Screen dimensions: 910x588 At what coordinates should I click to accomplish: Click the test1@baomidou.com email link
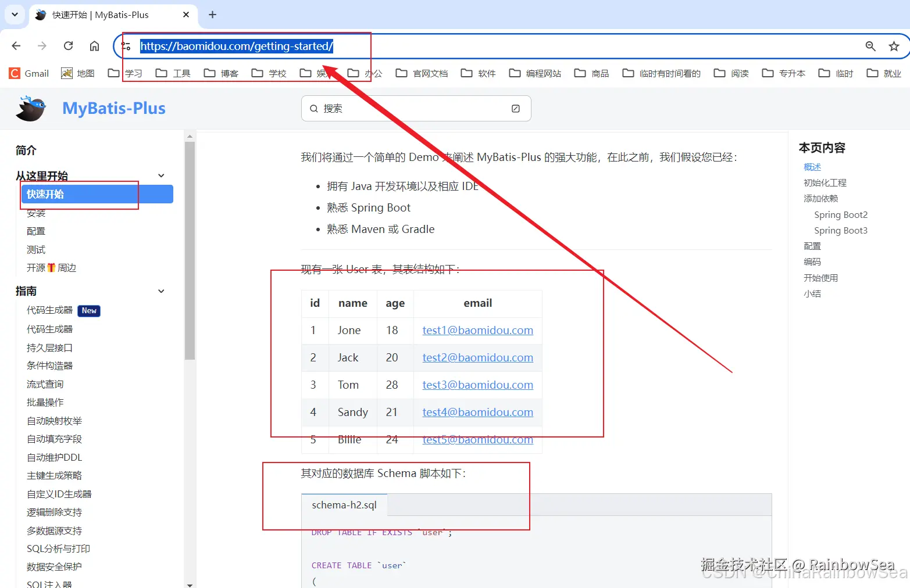click(x=478, y=331)
